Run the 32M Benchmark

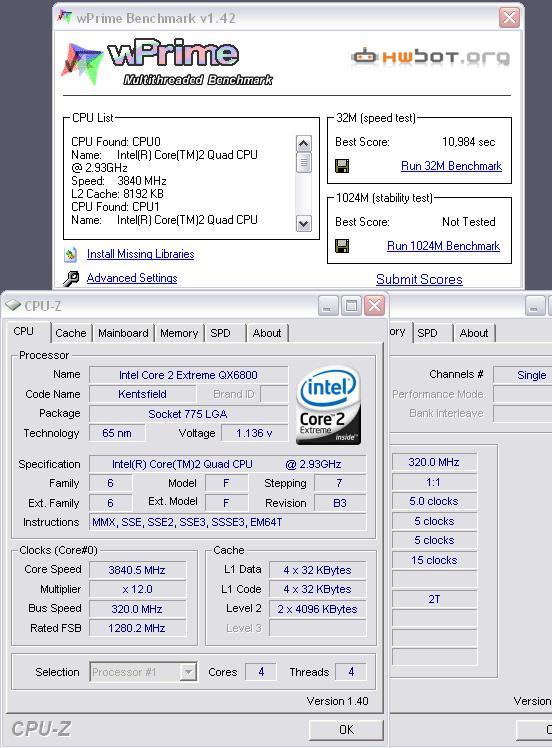tap(451, 166)
